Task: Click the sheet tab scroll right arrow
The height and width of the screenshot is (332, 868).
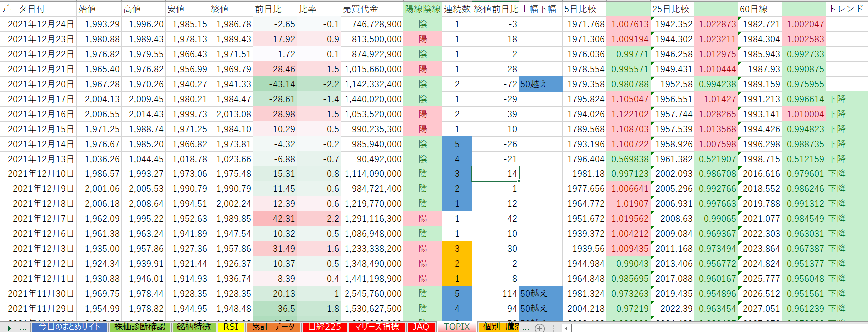Action: (x=9, y=328)
